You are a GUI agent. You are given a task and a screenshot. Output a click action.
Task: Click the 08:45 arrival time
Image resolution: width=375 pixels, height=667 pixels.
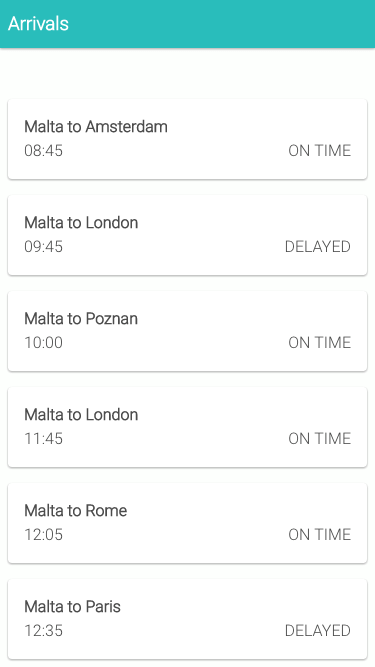click(x=43, y=151)
